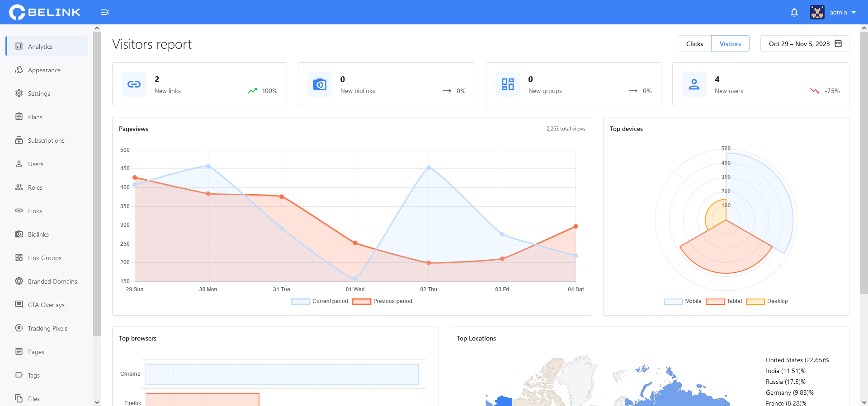The height and width of the screenshot is (406, 868).
Task: Toggle Mobile dataset in Top devices legend
Action: [683, 301]
